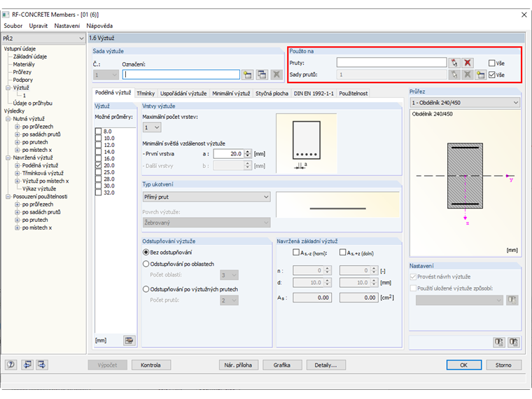Click the Nár. příloha button
This screenshot has width=532, height=399.
tap(238, 365)
